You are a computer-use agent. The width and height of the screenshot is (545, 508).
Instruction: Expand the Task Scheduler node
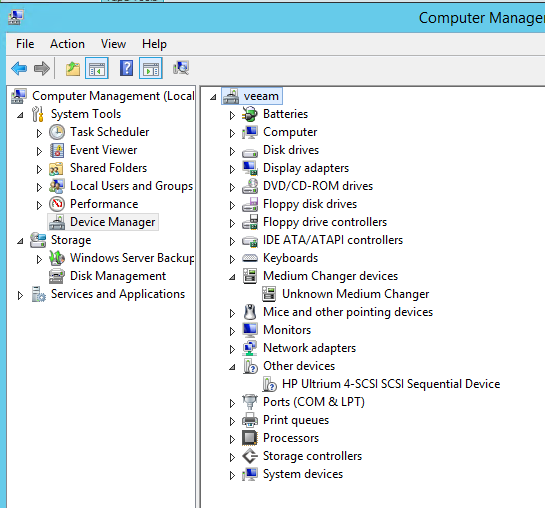coord(39,133)
